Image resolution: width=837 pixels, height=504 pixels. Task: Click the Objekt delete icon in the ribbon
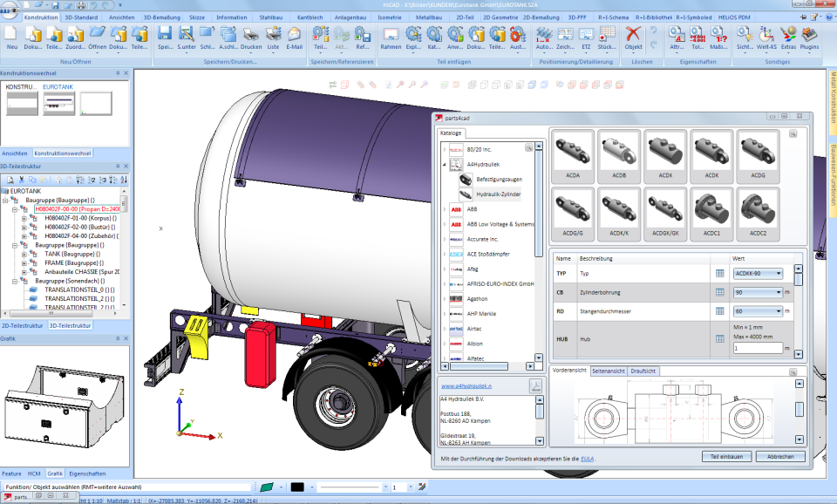click(634, 35)
